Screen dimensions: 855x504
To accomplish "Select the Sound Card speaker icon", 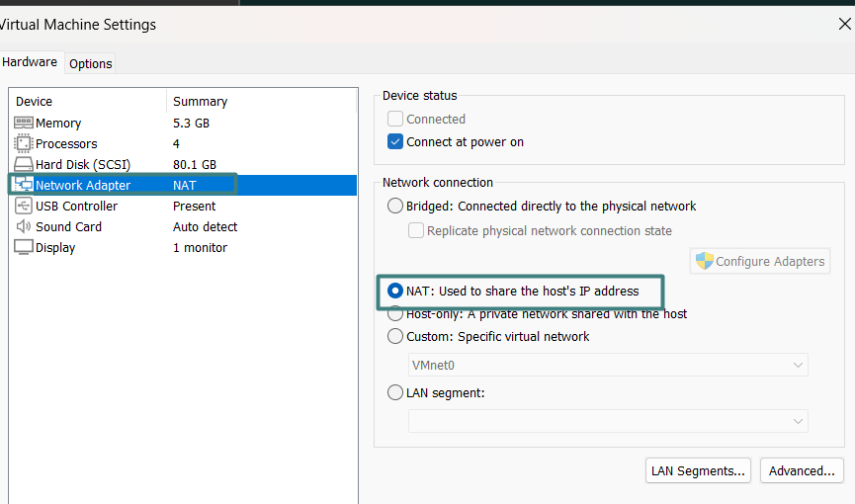I will [24, 227].
